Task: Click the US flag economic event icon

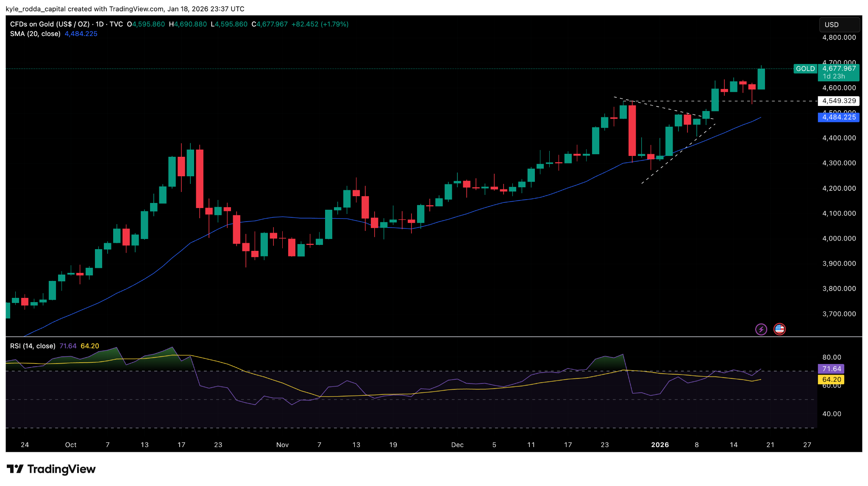Action: [x=779, y=329]
